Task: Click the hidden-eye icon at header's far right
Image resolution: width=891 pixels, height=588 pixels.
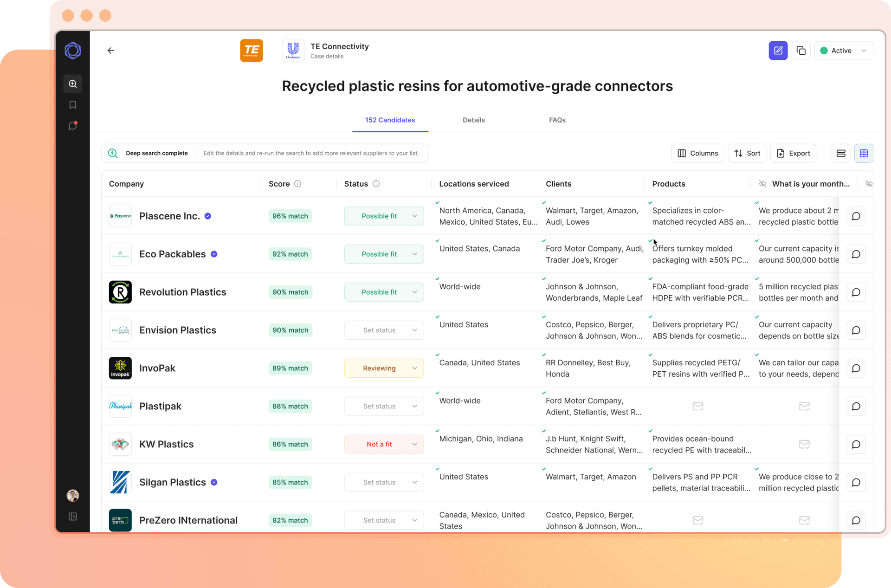Action: click(x=869, y=184)
